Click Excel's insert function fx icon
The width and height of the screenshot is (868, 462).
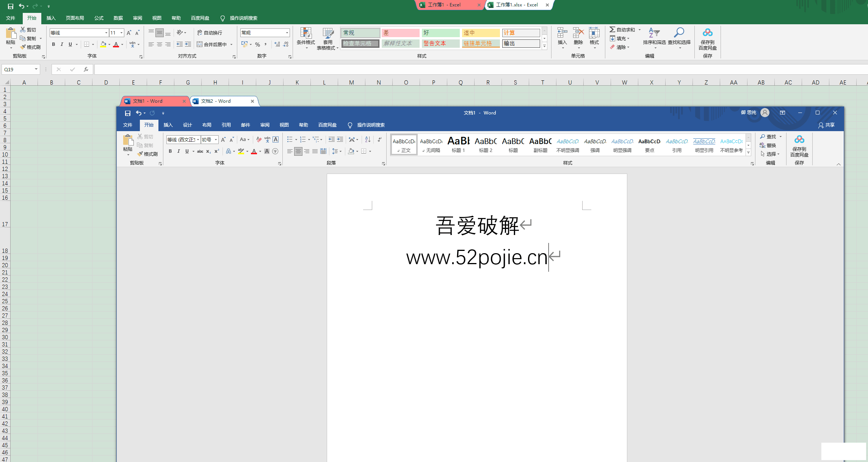pos(86,69)
